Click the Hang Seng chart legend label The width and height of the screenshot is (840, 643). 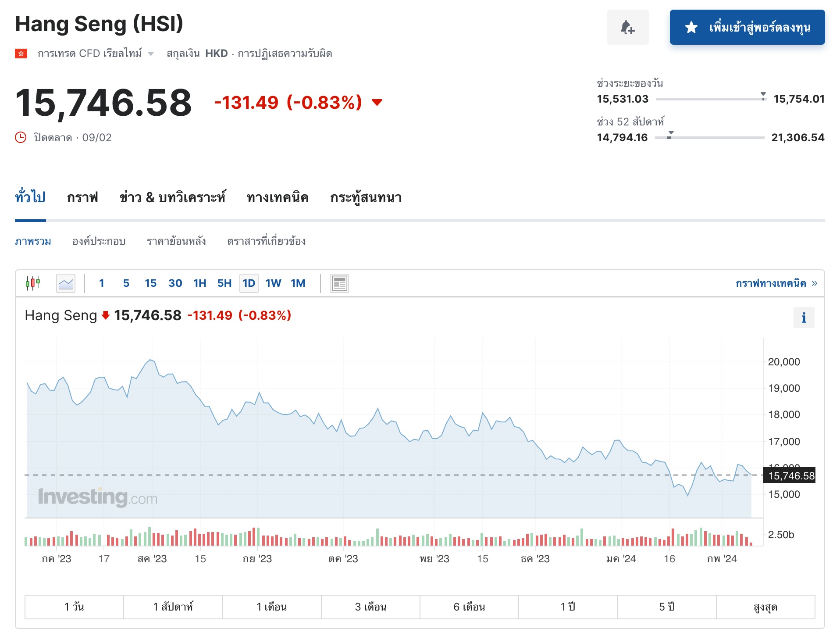click(x=61, y=315)
